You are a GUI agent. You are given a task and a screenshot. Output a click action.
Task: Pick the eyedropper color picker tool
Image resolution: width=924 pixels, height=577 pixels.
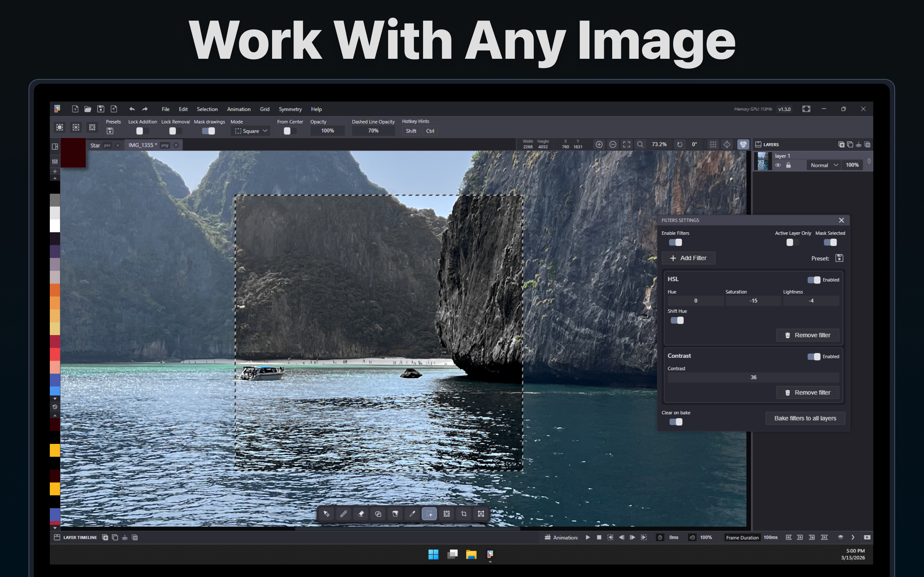[x=412, y=514]
